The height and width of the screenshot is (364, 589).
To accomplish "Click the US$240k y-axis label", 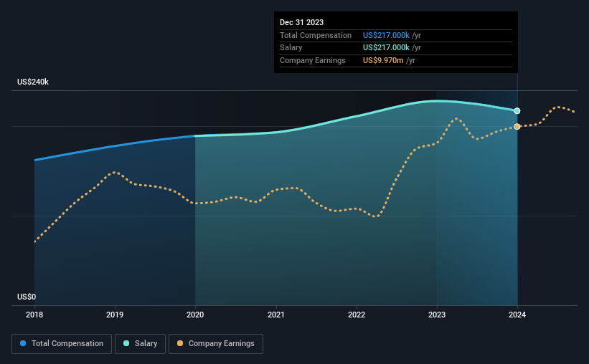I will point(33,82).
